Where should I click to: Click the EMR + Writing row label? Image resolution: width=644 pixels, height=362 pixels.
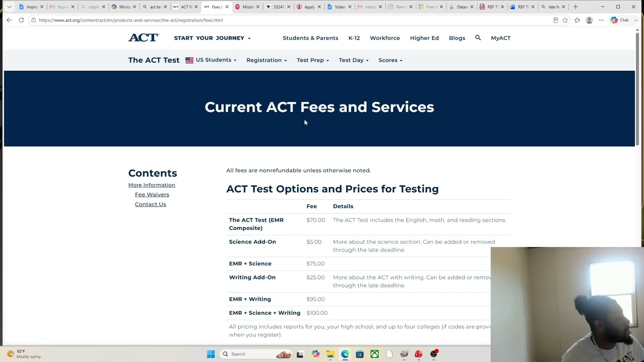pos(250,299)
